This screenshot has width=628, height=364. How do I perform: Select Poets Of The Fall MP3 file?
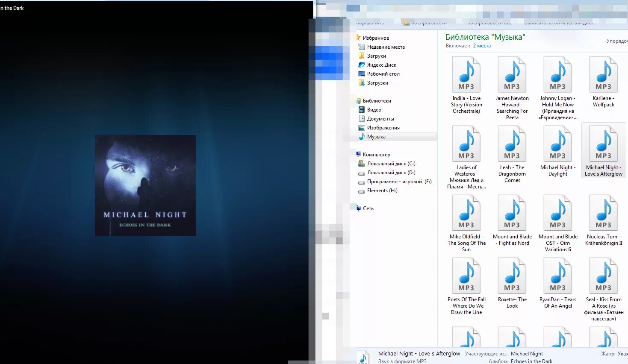coord(466,286)
